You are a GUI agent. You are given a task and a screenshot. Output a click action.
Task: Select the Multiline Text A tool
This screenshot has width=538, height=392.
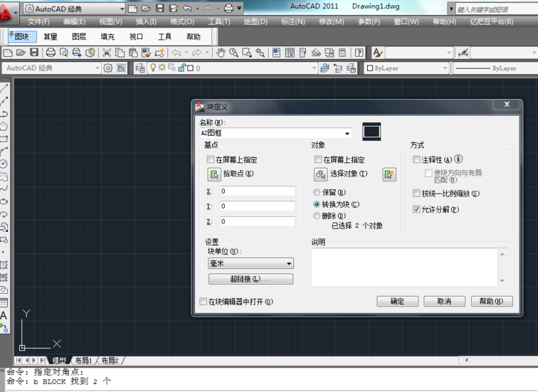[4, 315]
